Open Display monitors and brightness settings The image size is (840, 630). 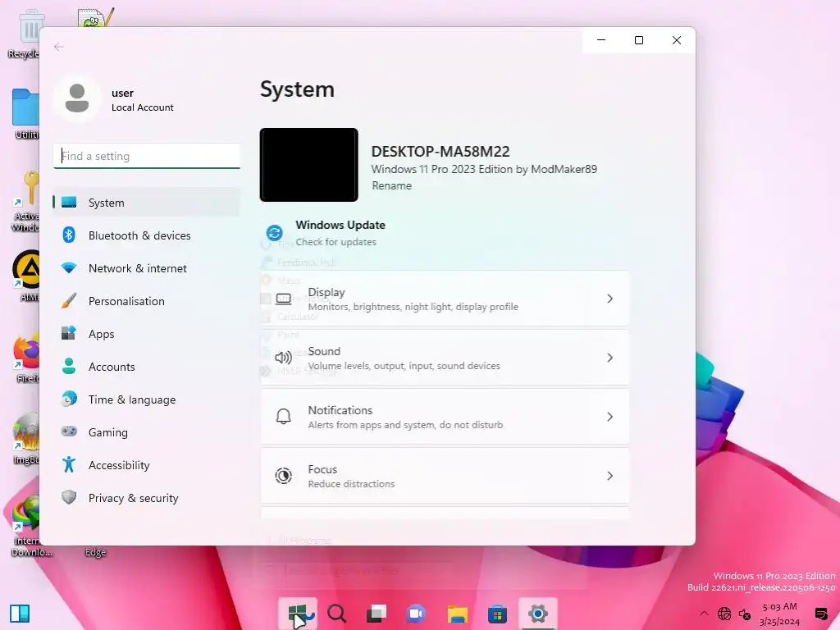[x=445, y=299]
